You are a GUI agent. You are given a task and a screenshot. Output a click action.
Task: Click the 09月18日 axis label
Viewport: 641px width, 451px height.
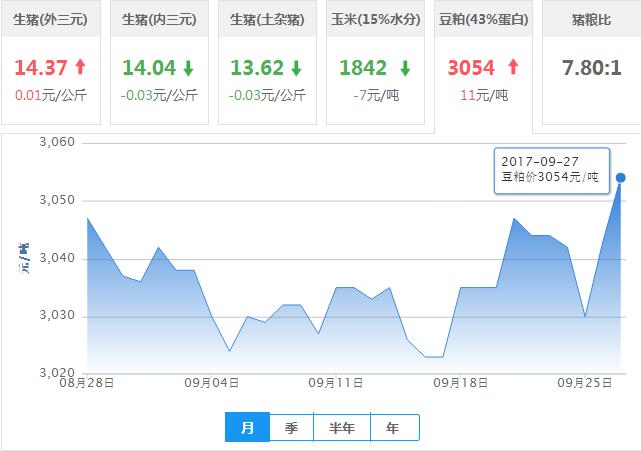pos(460,383)
